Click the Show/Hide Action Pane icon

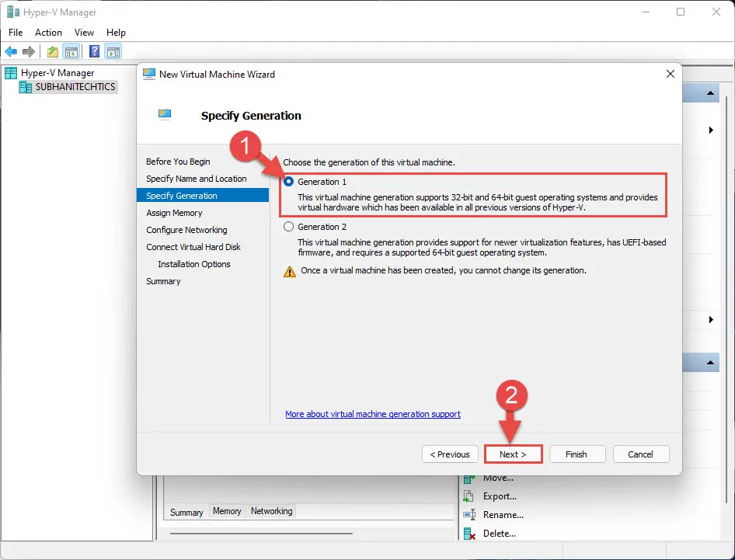point(113,51)
